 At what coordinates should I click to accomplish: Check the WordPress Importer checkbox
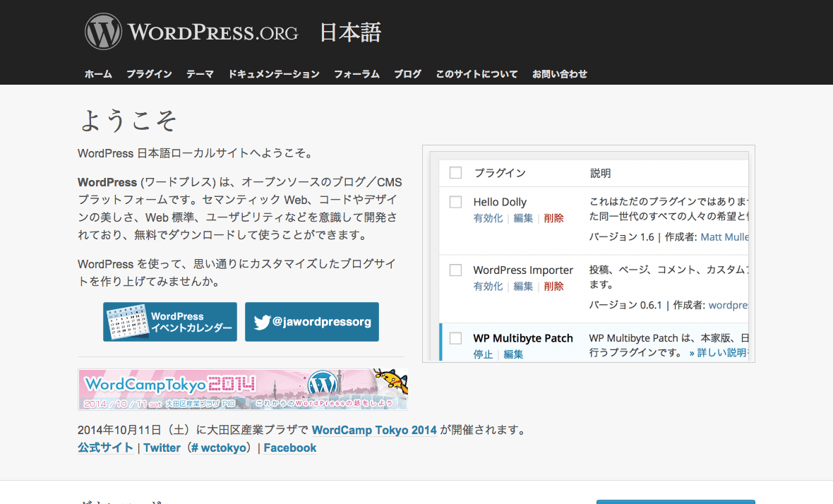point(455,270)
